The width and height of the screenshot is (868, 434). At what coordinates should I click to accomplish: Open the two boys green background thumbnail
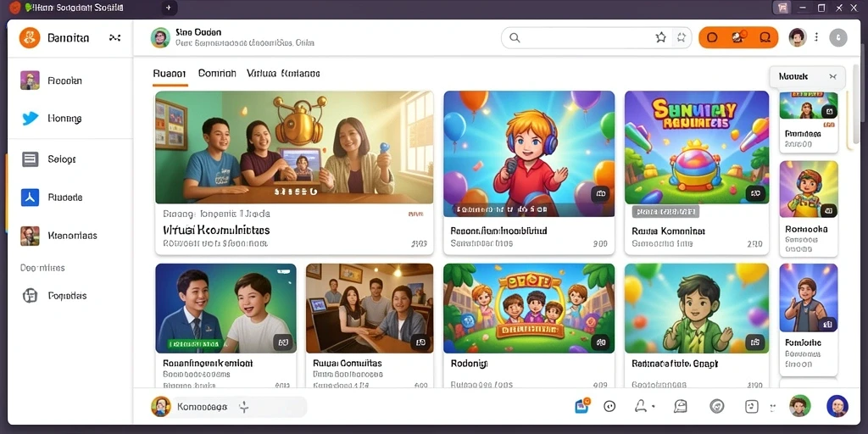[225, 309]
